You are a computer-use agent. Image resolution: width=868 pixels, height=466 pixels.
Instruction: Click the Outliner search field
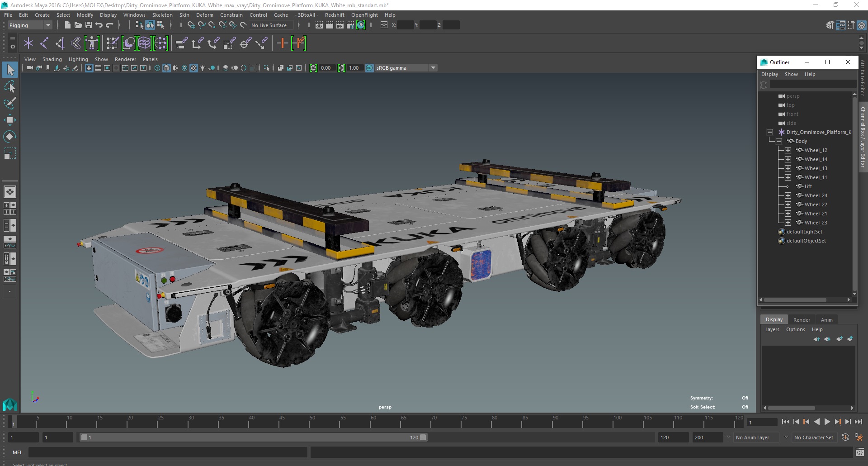pyautogui.click(x=813, y=85)
